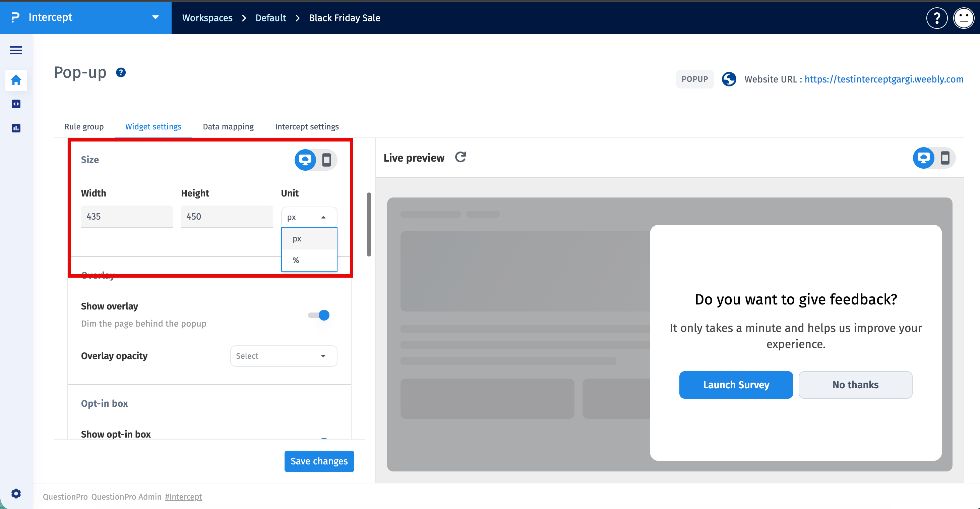
Task: Open the analytics chart icon in the sidebar
Action: [16, 128]
